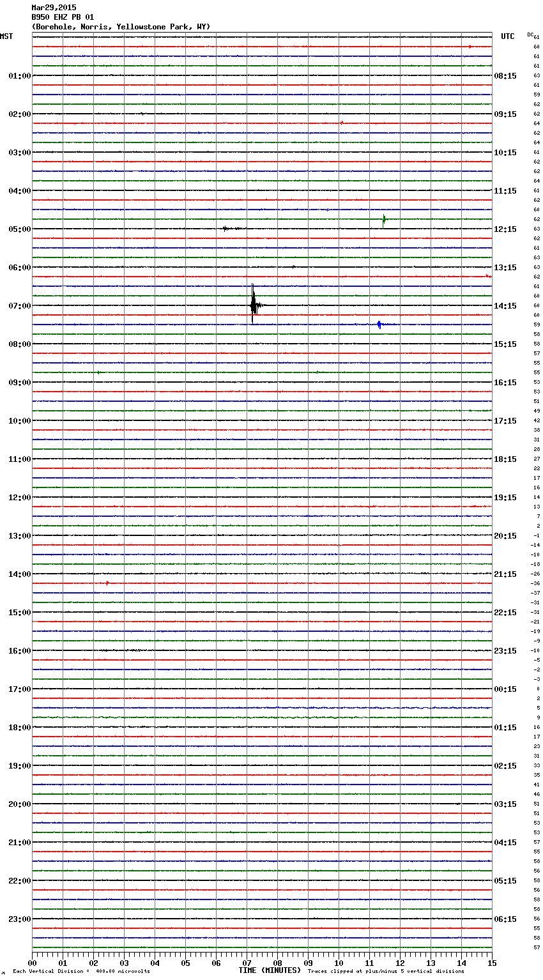Click the DC offset value -36
This screenshot has width=543, height=980.
point(535,583)
